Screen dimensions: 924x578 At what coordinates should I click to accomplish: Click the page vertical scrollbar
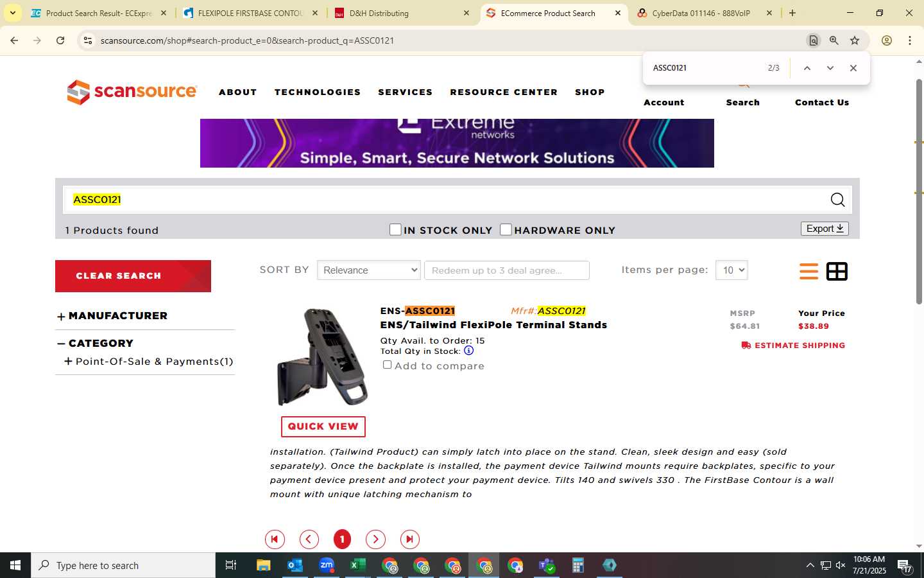pyautogui.click(x=919, y=193)
